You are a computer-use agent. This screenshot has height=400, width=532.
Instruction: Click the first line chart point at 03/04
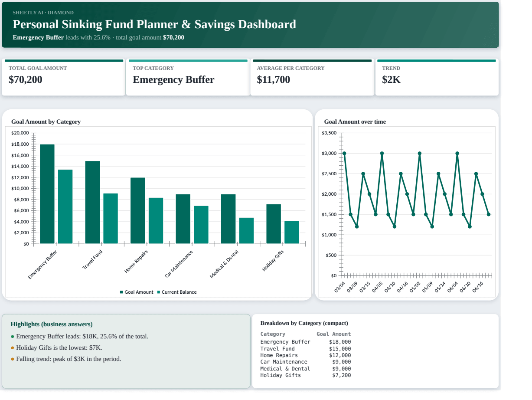pyautogui.click(x=344, y=153)
